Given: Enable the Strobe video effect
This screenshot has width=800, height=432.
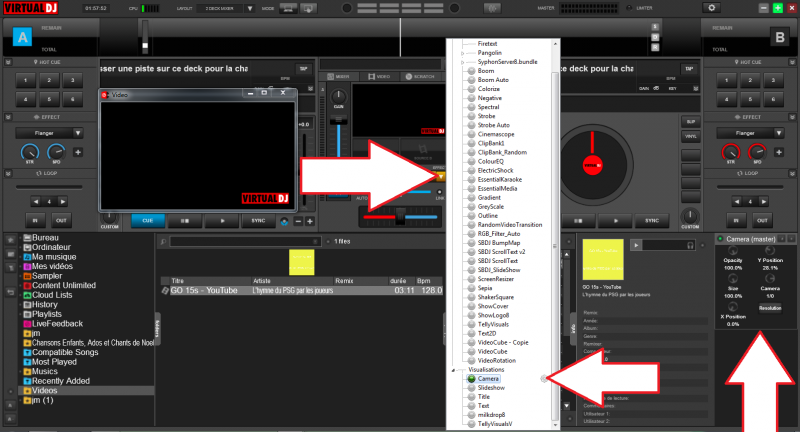Looking at the screenshot, I should (471, 116).
